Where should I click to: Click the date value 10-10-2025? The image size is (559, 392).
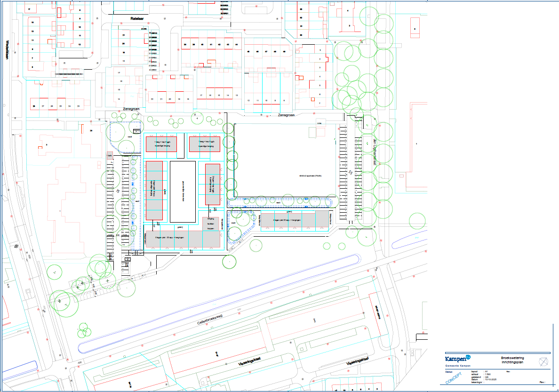point(485,379)
